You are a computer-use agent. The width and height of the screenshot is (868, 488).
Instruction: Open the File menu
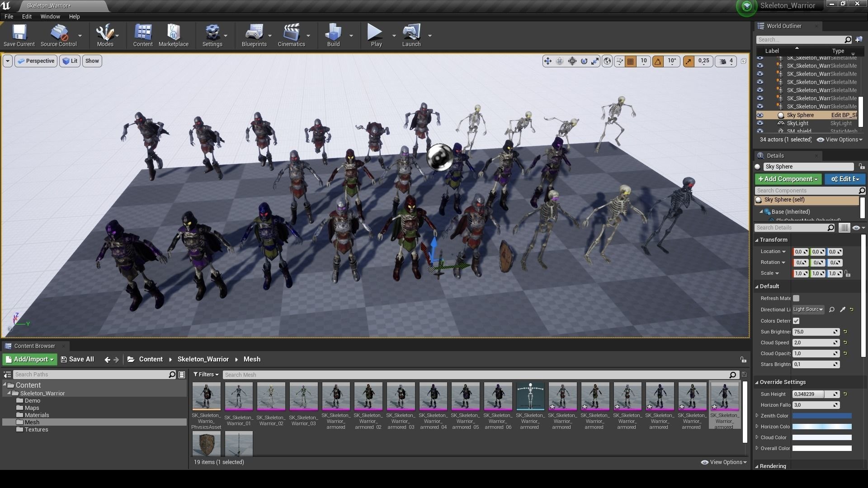click(9, 16)
